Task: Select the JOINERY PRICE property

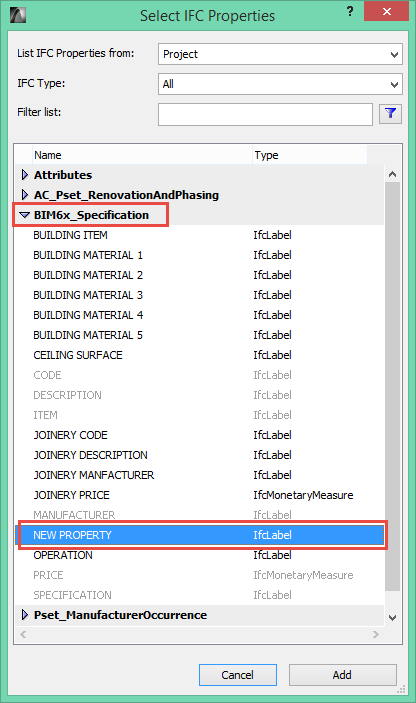Action: coord(200,495)
